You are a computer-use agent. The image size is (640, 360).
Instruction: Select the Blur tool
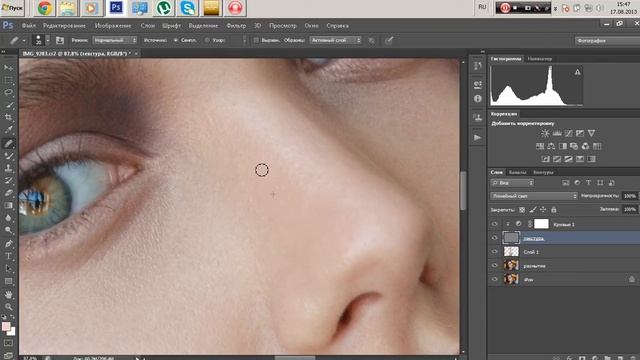point(8,218)
